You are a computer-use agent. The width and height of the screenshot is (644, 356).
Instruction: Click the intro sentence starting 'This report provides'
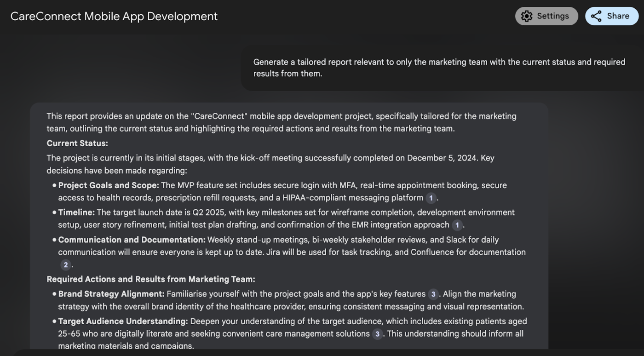282,122
